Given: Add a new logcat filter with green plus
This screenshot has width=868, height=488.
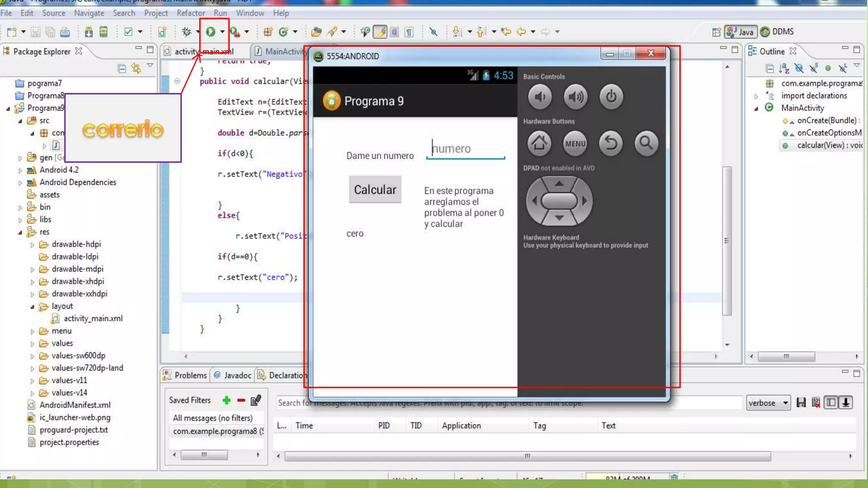Looking at the screenshot, I should (x=226, y=400).
